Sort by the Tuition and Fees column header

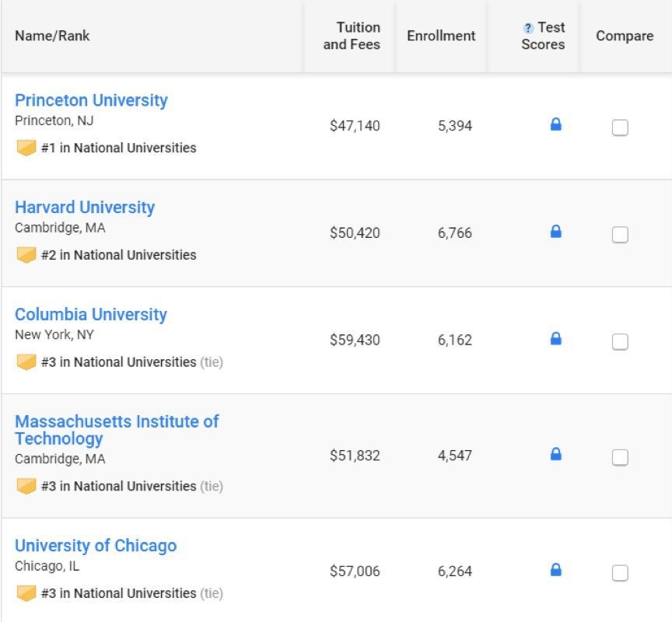pyautogui.click(x=352, y=36)
